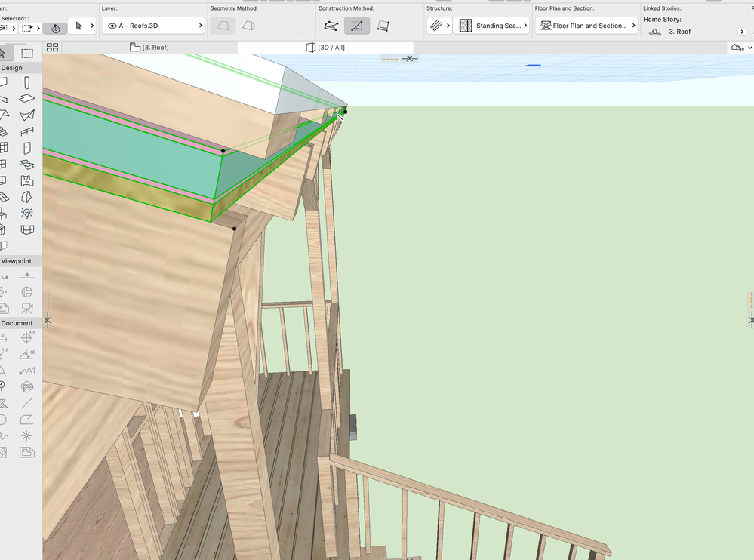Image resolution: width=754 pixels, height=560 pixels.
Task: Choose the Line tool in Document
Action: coord(27,403)
